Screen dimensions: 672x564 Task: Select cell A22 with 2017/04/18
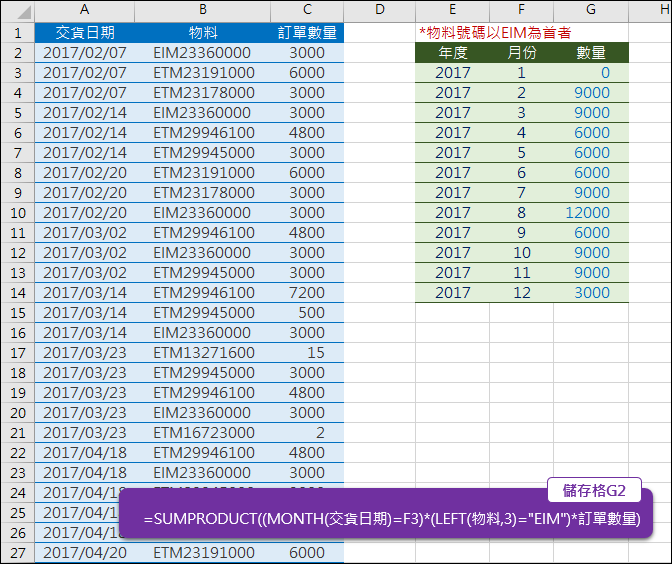84,453
